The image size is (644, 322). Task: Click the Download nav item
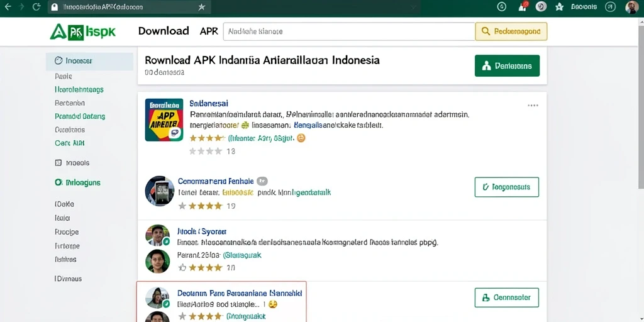tap(164, 31)
